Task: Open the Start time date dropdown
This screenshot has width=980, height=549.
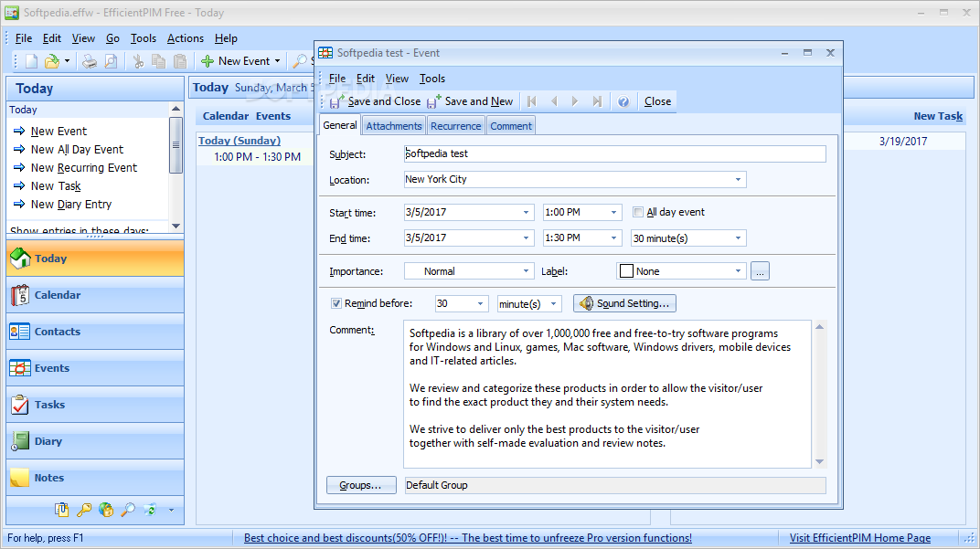Action: [x=527, y=212]
